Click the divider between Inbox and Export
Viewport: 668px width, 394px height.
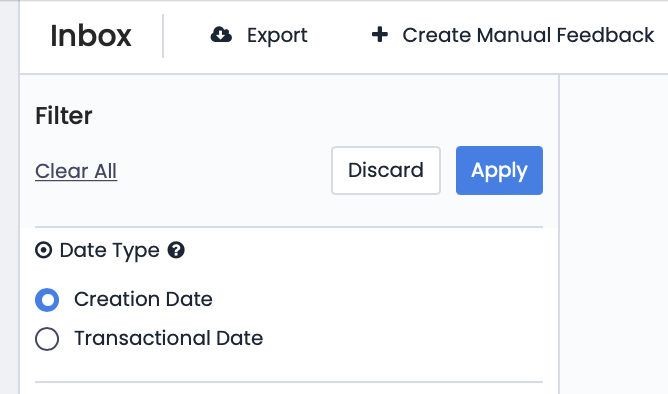coord(163,36)
